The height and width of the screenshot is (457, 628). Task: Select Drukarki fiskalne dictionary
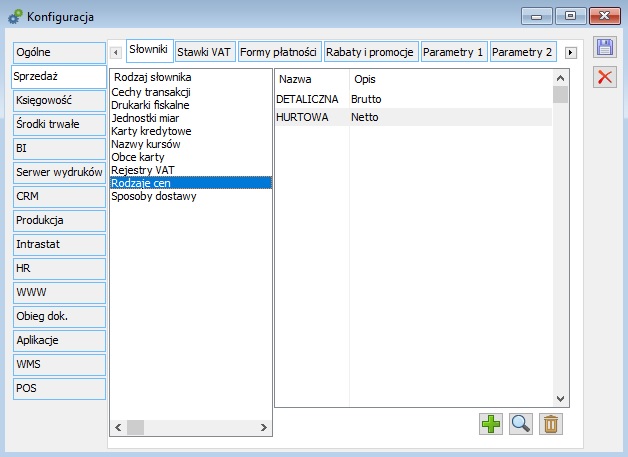tap(191, 105)
